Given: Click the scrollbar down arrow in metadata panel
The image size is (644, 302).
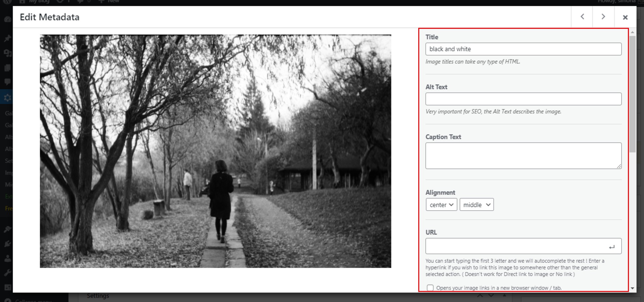Looking at the screenshot, I should (x=633, y=288).
